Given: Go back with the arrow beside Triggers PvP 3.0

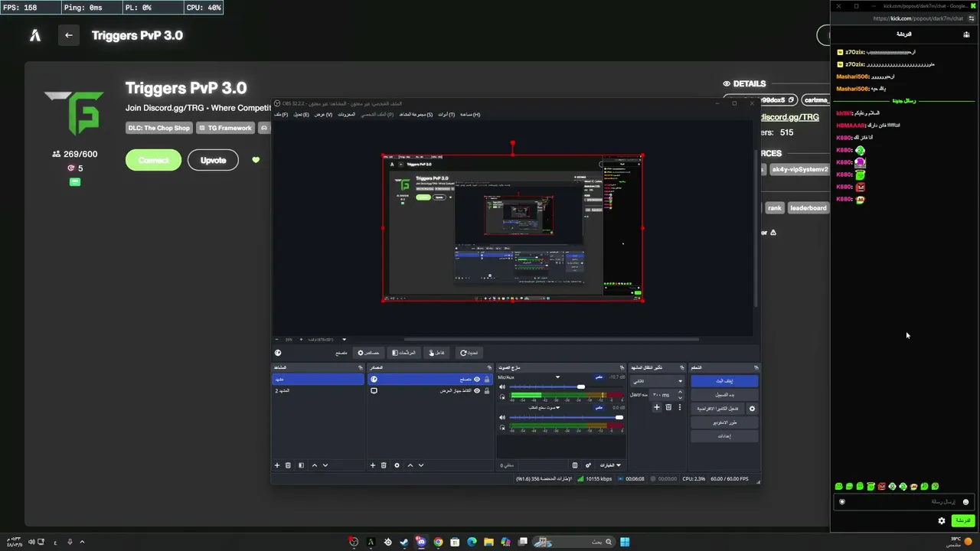Looking at the screenshot, I should pos(68,35).
